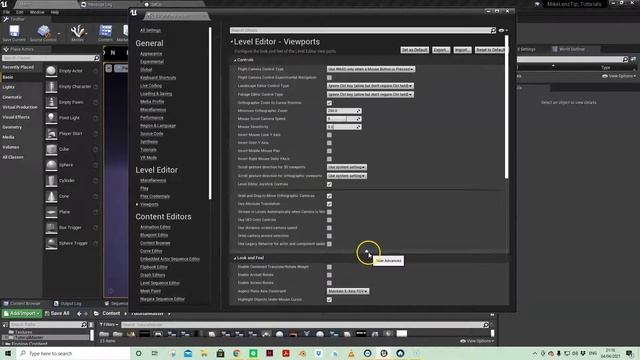This screenshot has width=640, height=360.
Task: Toggle Use Absolute Translation checkbox
Action: (329, 204)
